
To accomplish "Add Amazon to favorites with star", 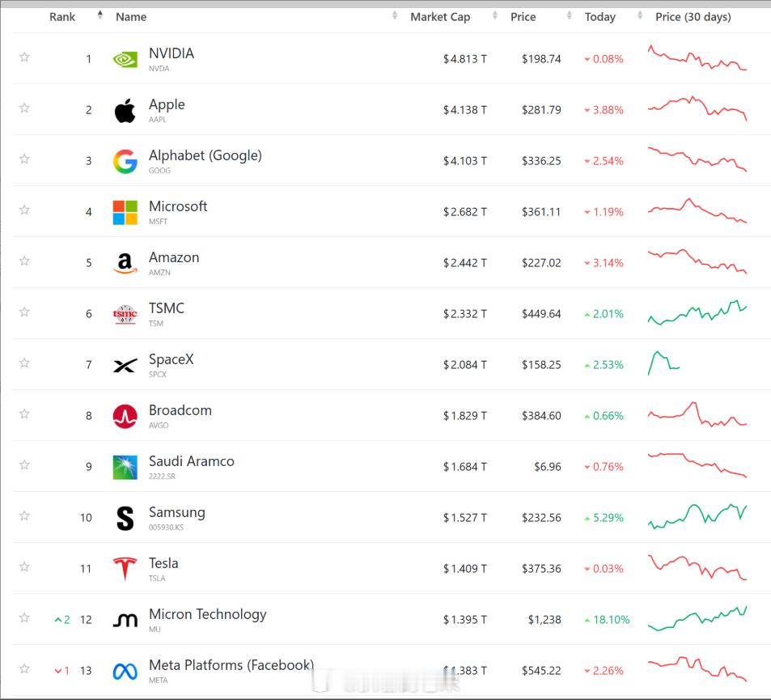I will click(24, 261).
